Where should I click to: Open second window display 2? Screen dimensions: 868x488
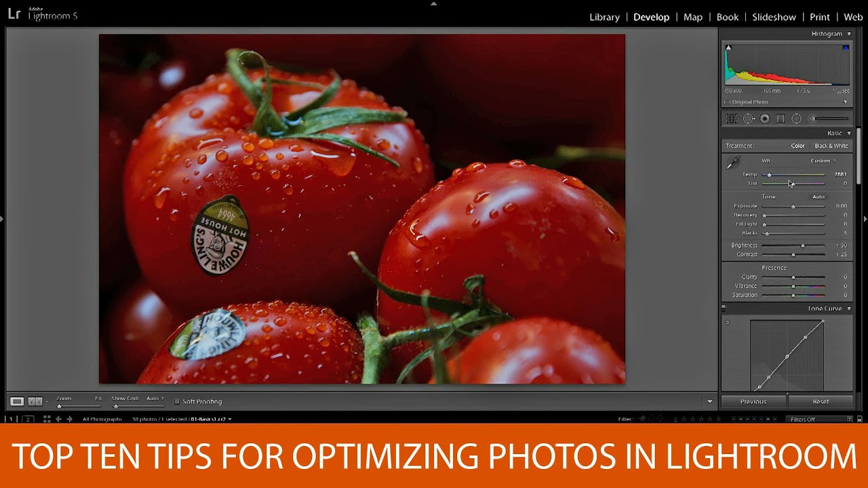[x=28, y=419]
